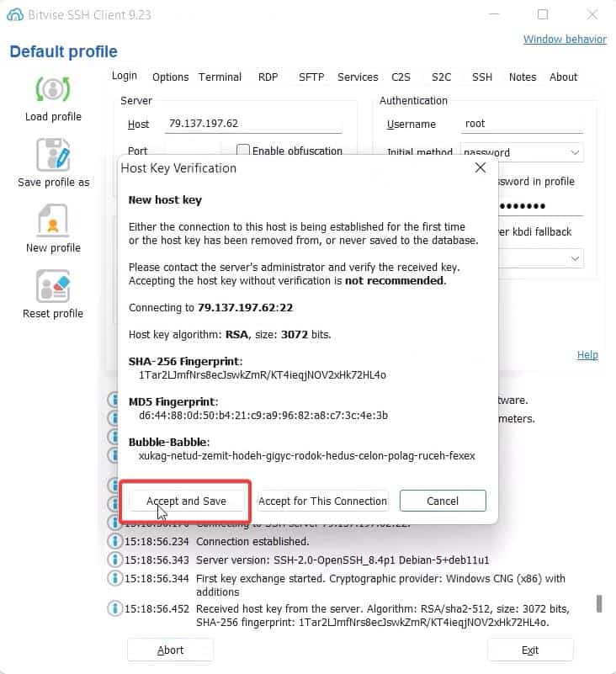Click the Bitvise cloud logo in title bar

(15, 14)
